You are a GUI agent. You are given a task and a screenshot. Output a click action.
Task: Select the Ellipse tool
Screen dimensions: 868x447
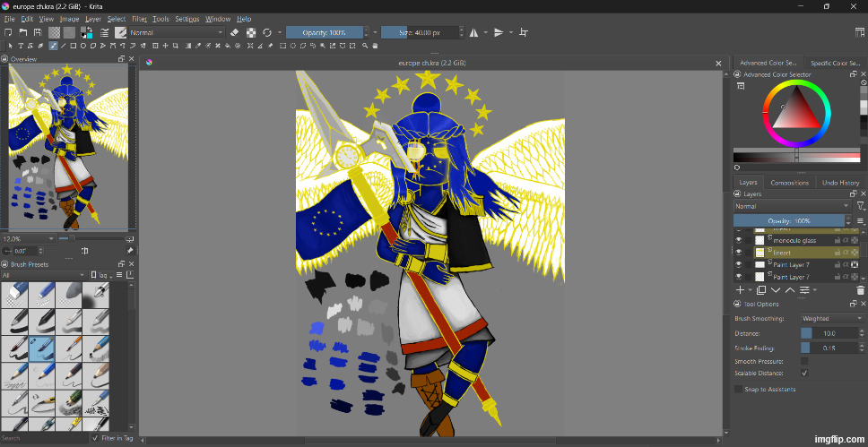coord(83,46)
